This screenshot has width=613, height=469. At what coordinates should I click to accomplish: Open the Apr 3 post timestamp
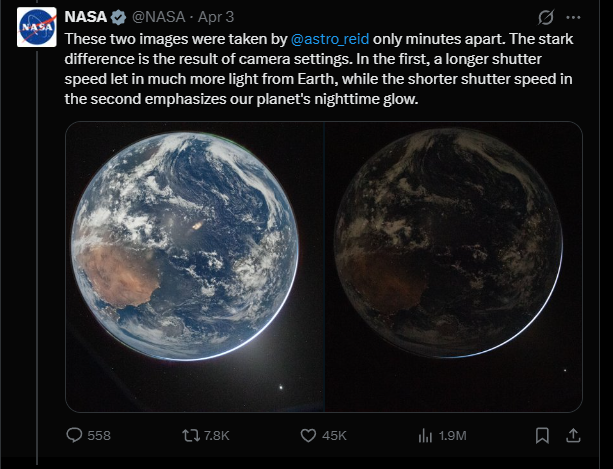tap(215, 18)
